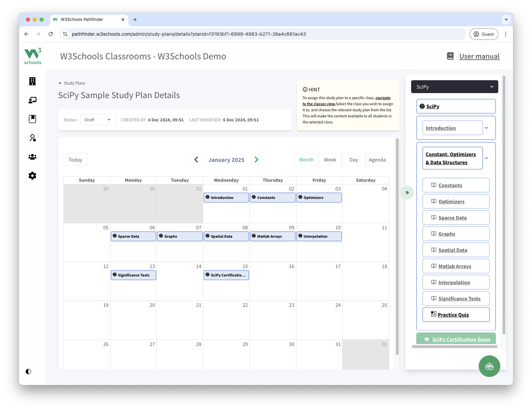Go to next month in calendar
The image size is (532, 410).
point(256,159)
